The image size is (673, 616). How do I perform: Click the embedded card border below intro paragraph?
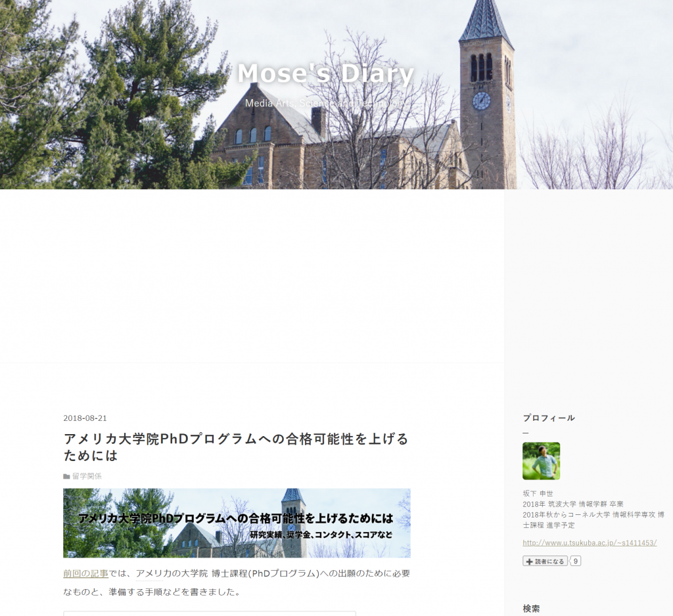(x=209, y=613)
